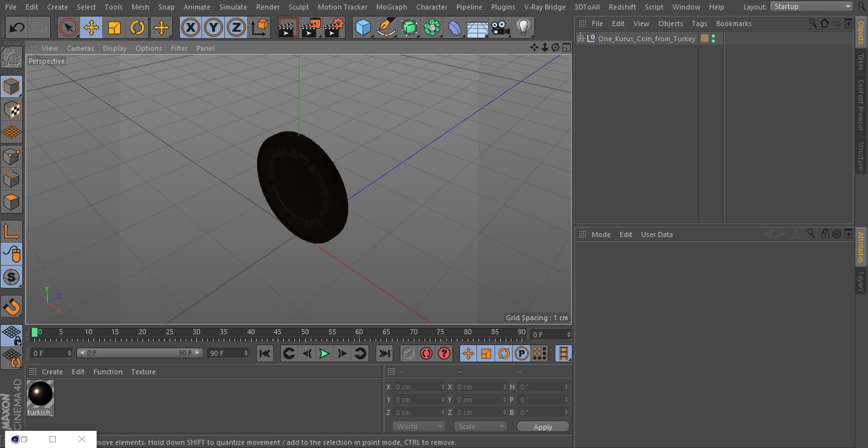Select Model mode cube icon
The width and height of the screenshot is (868, 448).
coord(11,86)
